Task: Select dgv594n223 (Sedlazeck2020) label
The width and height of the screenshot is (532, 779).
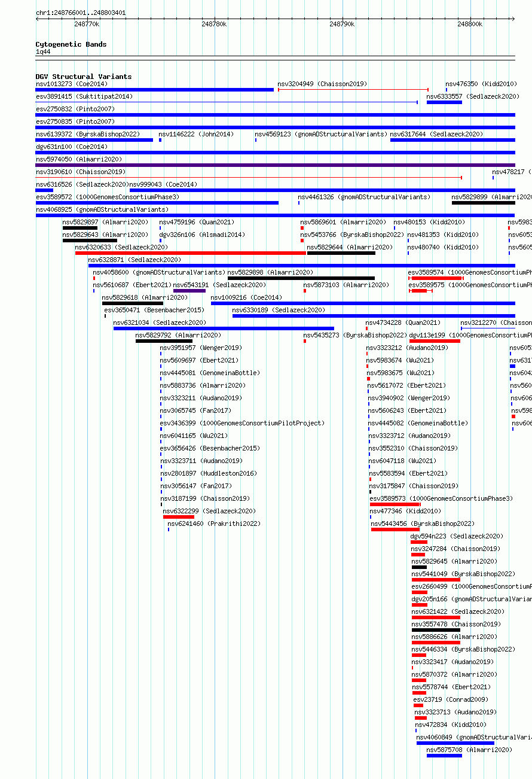Action: tap(457, 536)
